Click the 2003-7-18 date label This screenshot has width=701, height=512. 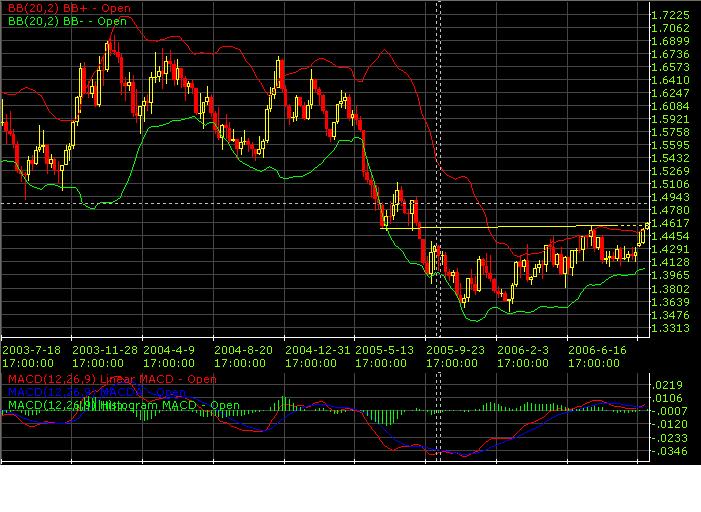click(x=31, y=350)
